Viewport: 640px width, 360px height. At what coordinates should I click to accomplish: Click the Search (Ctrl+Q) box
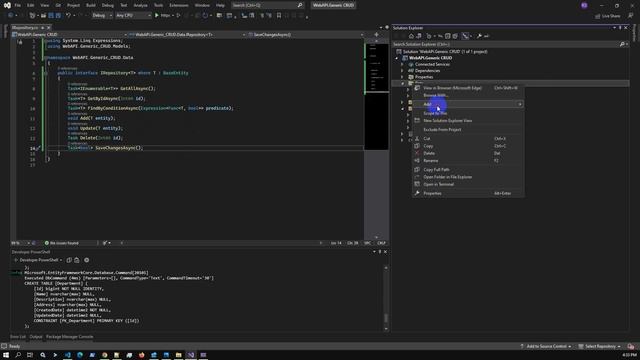tap(267, 5)
